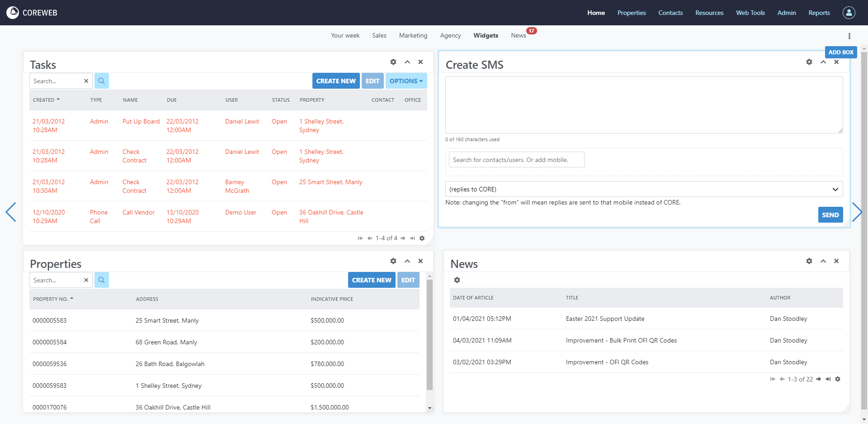Open the 'replies to CORE' dropdown

point(643,189)
